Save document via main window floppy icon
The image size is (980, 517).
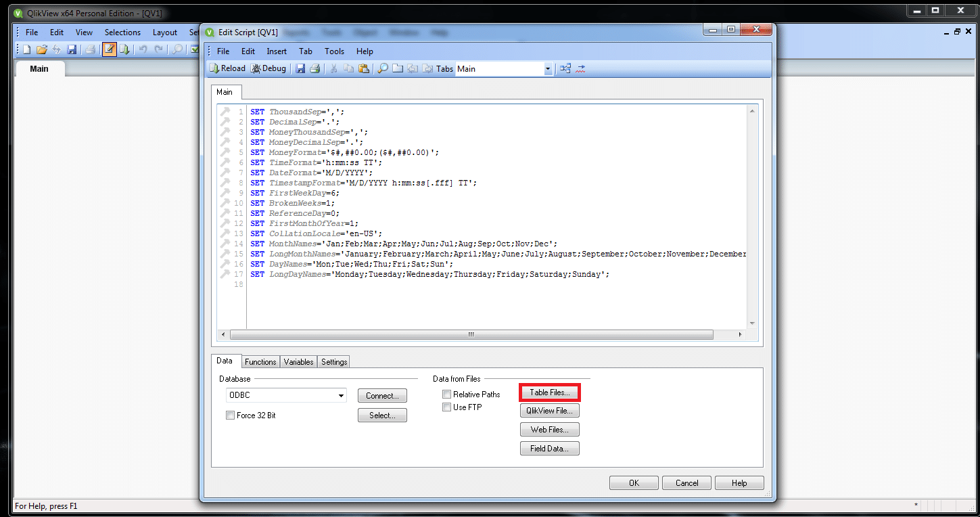[71, 49]
